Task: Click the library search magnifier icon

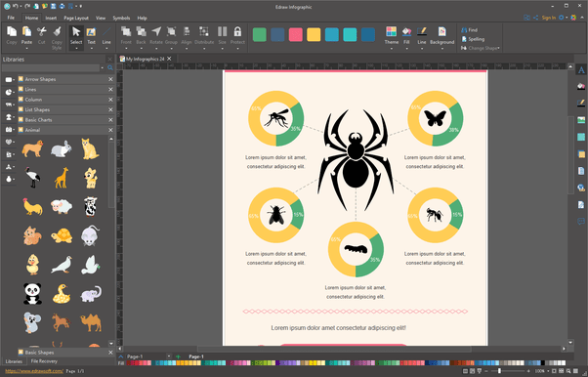Action: pyautogui.click(x=110, y=68)
